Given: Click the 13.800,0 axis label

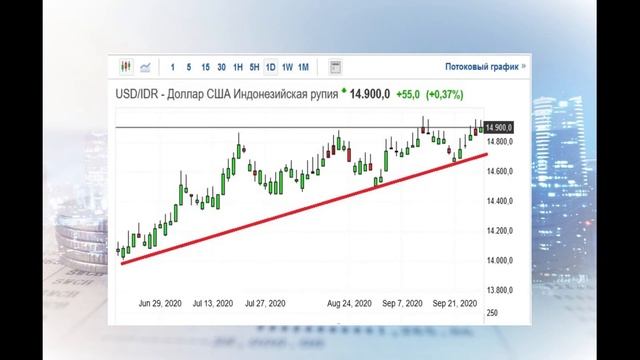Looking at the screenshot, I should (500, 290).
